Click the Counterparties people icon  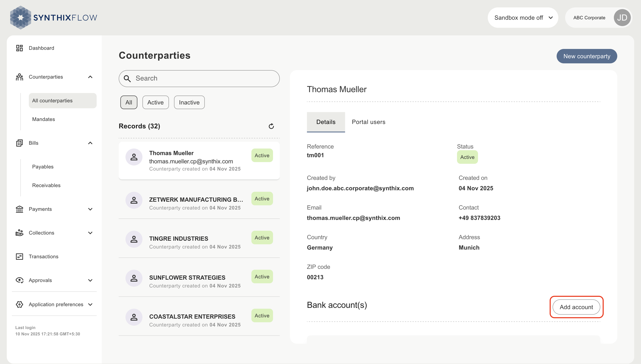[x=20, y=77]
